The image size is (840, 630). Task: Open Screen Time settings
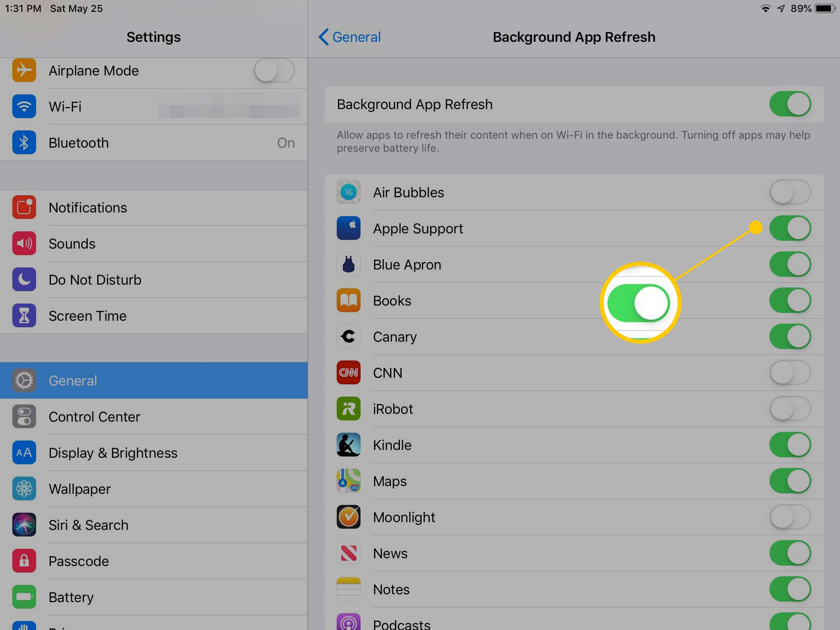tap(154, 315)
